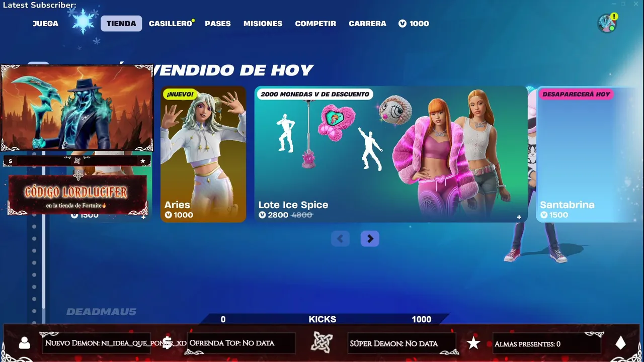Click the Lote Ice Spice price 2800
This screenshot has width=644, height=362.
tap(273, 215)
